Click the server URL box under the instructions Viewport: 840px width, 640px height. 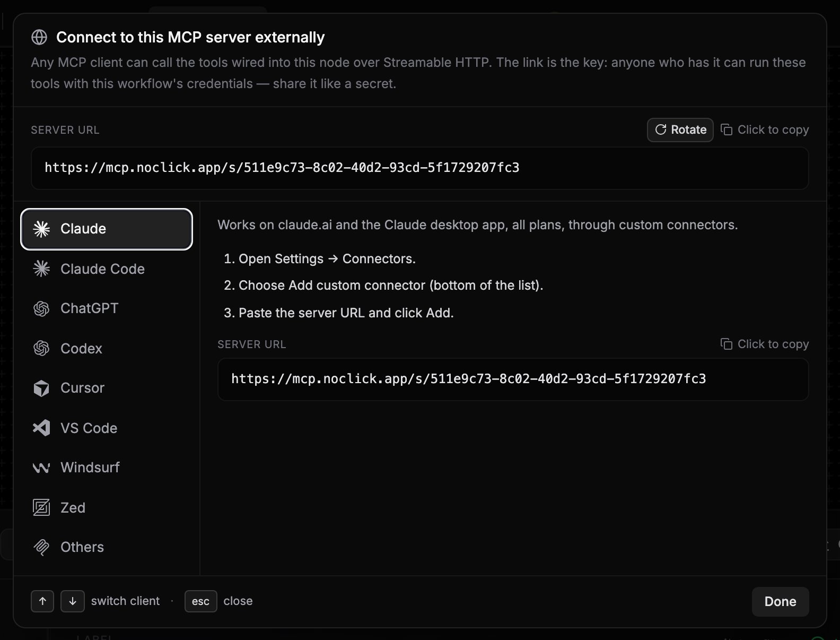pyautogui.click(x=513, y=379)
